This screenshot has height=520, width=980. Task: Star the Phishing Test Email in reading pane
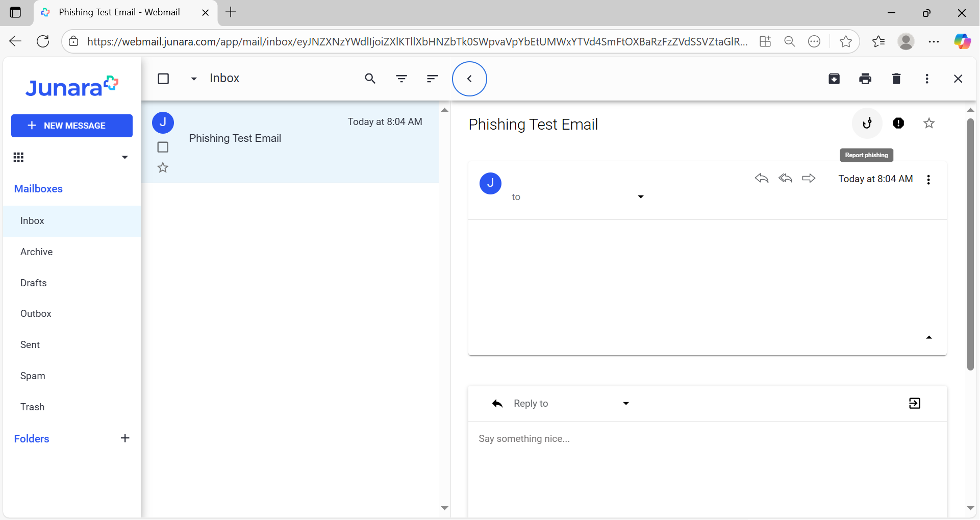tap(929, 123)
